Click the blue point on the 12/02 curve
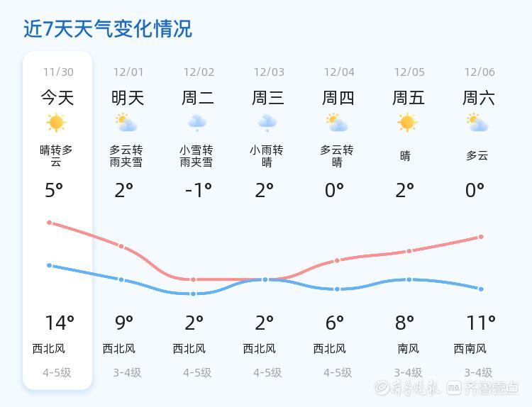Screen dimensions: 532x407 point(193,294)
